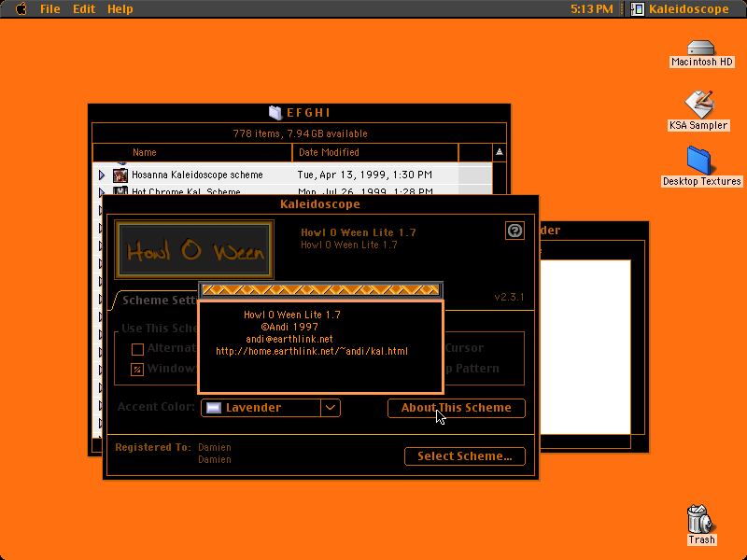Click the Kaleidoscope icon in menu bar
This screenshot has width=747, height=560.
click(638, 9)
